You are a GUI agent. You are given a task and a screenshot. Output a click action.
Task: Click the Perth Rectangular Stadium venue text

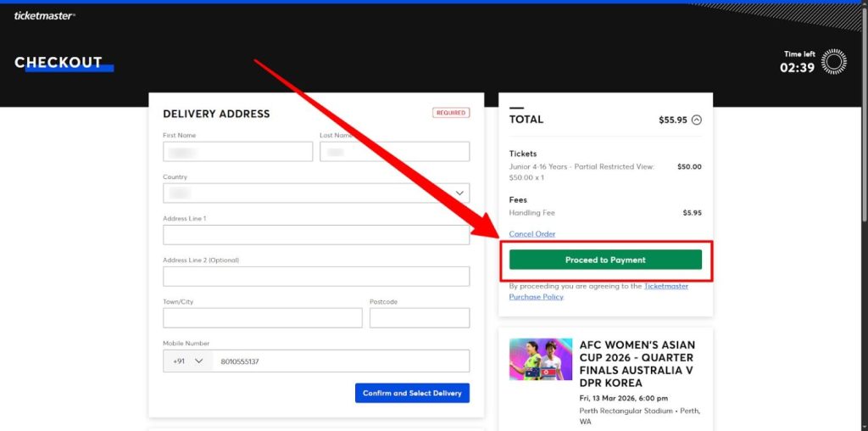coord(641,416)
